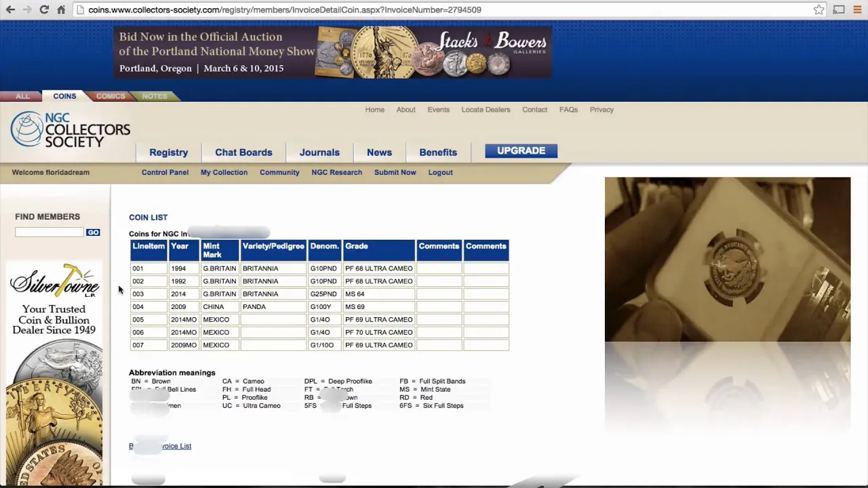Click the Logout link
Viewport: 868px width, 488px height.
[440, 172]
